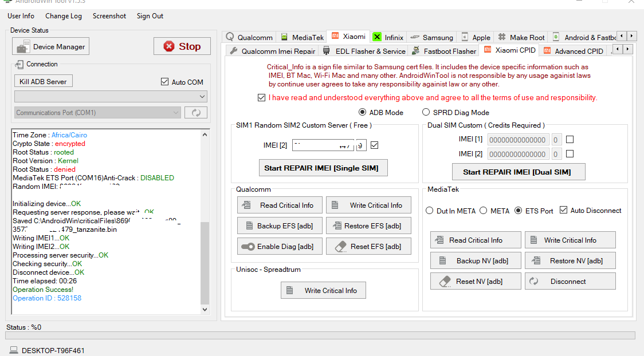Select ADB Mode radio button
This screenshot has height=356, width=644.
tap(362, 112)
